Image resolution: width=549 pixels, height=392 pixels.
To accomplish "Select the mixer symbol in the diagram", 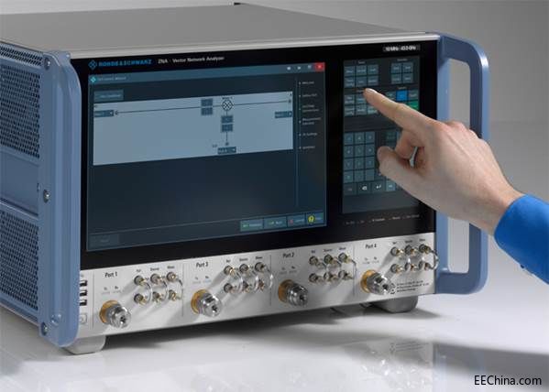I will 227,104.
